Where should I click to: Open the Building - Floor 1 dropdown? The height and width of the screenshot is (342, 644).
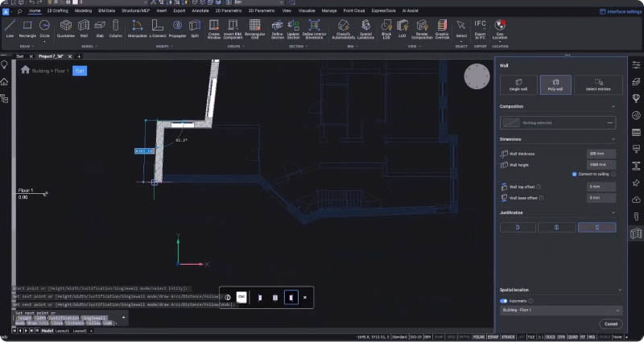tap(561, 311)
